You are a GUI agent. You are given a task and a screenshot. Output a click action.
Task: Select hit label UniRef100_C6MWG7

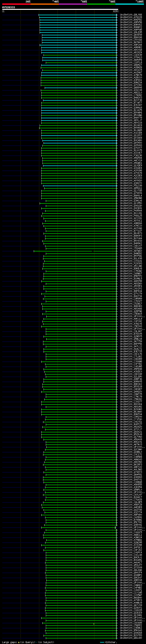tap(131, 273)
